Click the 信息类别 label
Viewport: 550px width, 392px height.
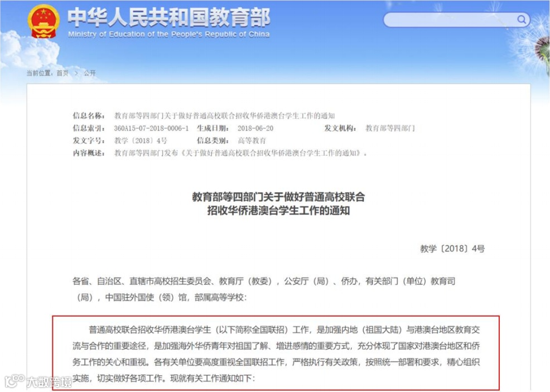[x=213, y=141]
